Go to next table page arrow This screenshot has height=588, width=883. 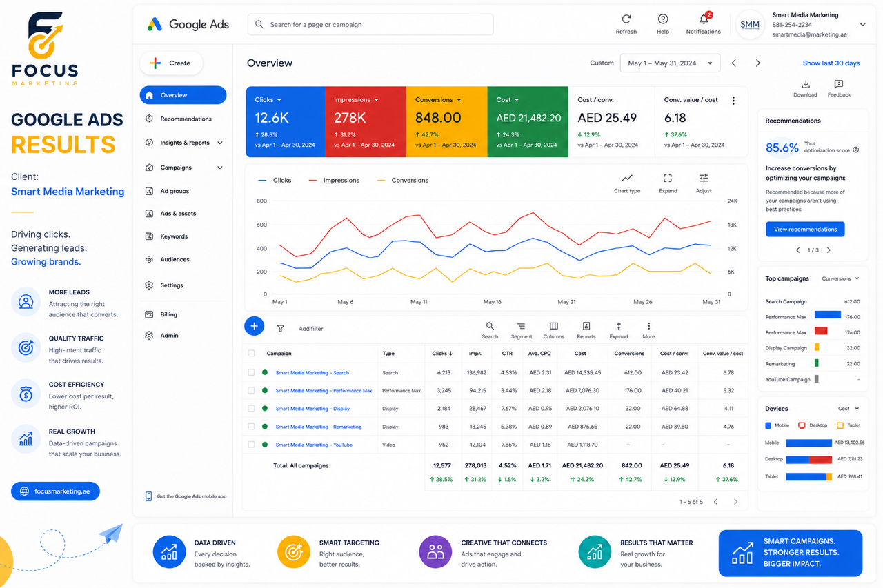pyautogui.click(x=735, y=502)
